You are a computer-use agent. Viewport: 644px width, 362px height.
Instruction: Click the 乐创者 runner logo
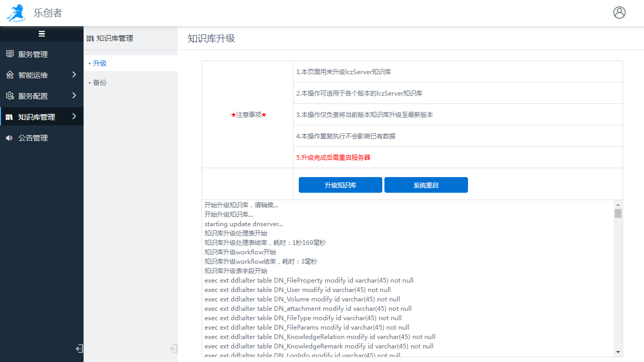(16, 13)
